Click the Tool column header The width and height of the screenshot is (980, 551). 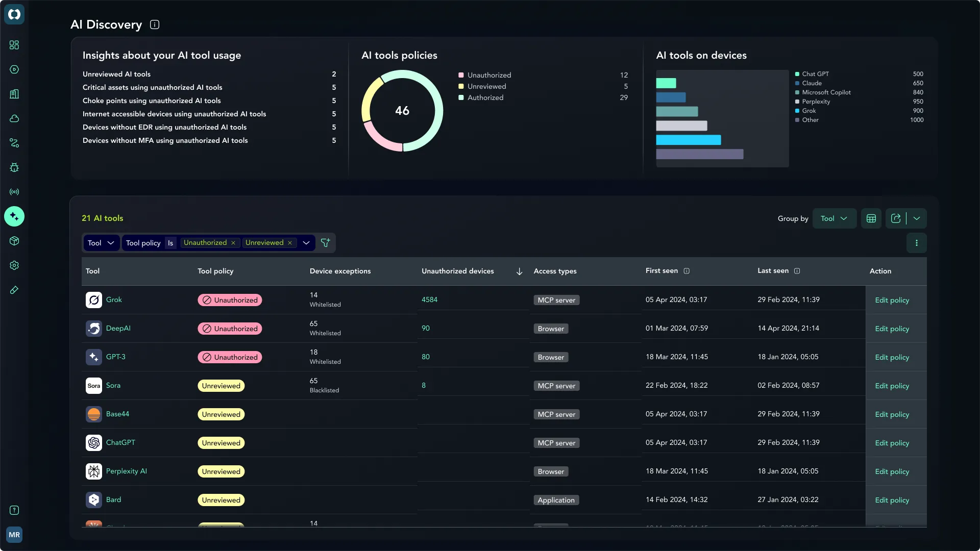(x=92, y=271)
